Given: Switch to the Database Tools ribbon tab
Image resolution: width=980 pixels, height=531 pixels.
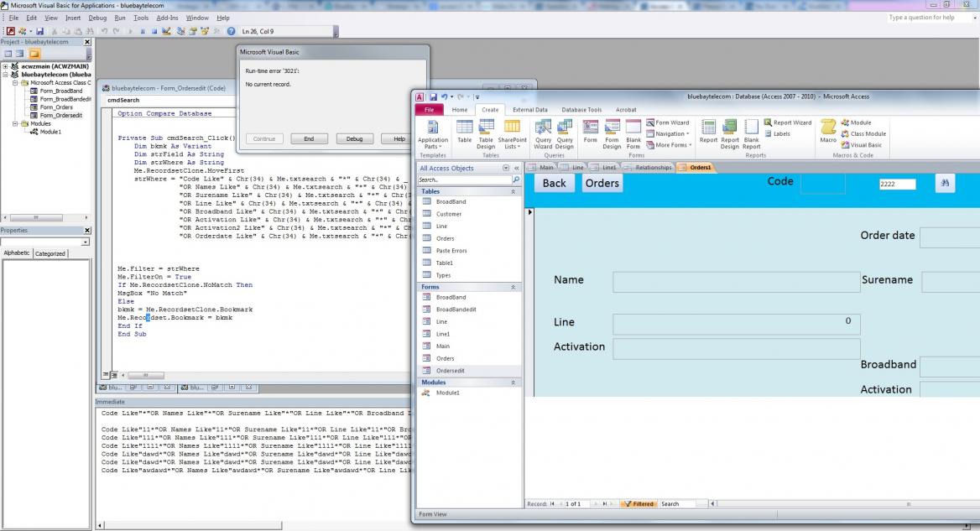Looking at the screenshot, I should (x=581, y=110).
